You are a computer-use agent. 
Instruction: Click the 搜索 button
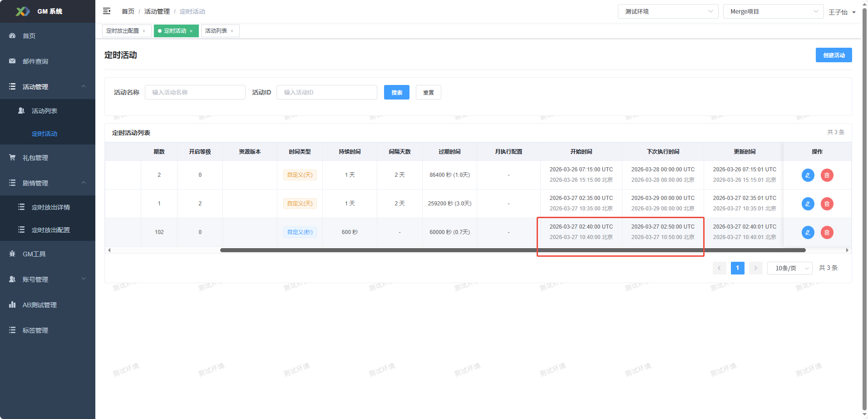tap(396, 92)
